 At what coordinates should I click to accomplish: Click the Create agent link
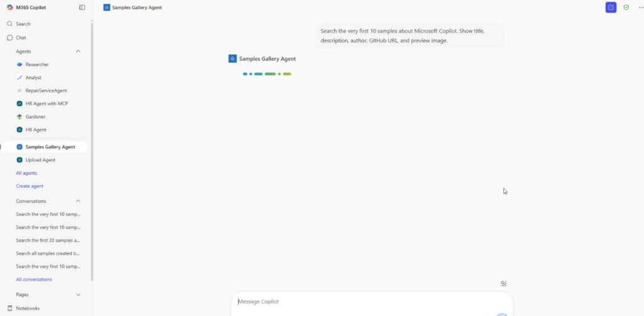30,187
